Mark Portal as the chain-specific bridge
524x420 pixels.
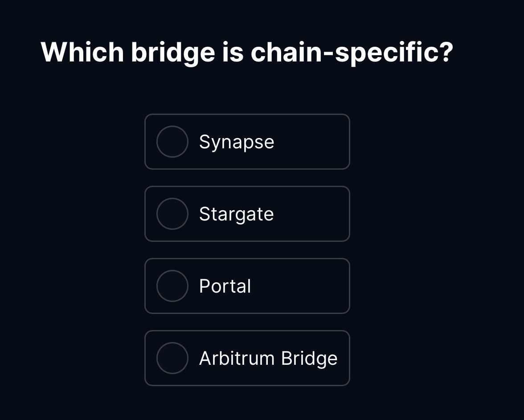247,286
